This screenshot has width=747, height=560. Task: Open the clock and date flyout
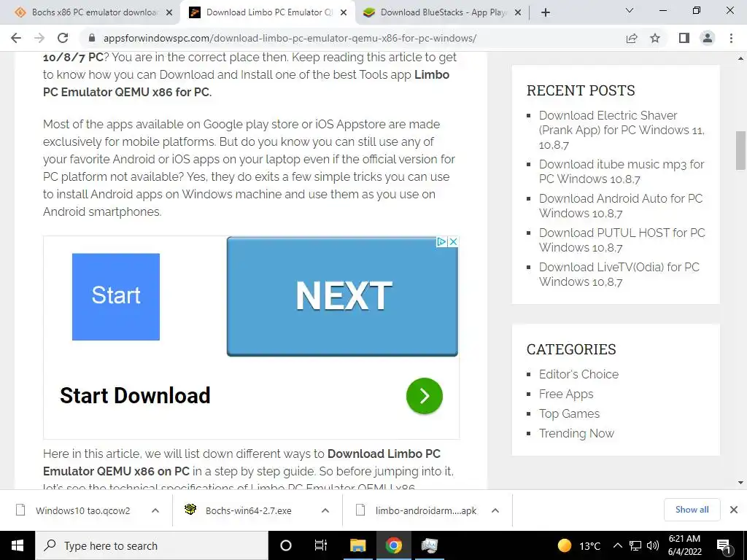685,545
